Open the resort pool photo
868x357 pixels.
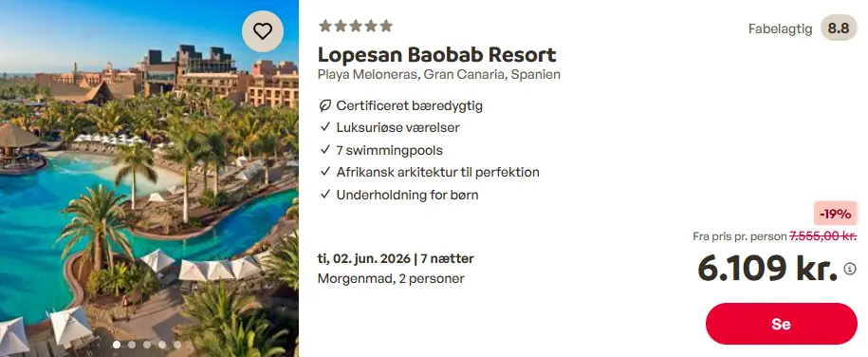click(x=150, y=178)
